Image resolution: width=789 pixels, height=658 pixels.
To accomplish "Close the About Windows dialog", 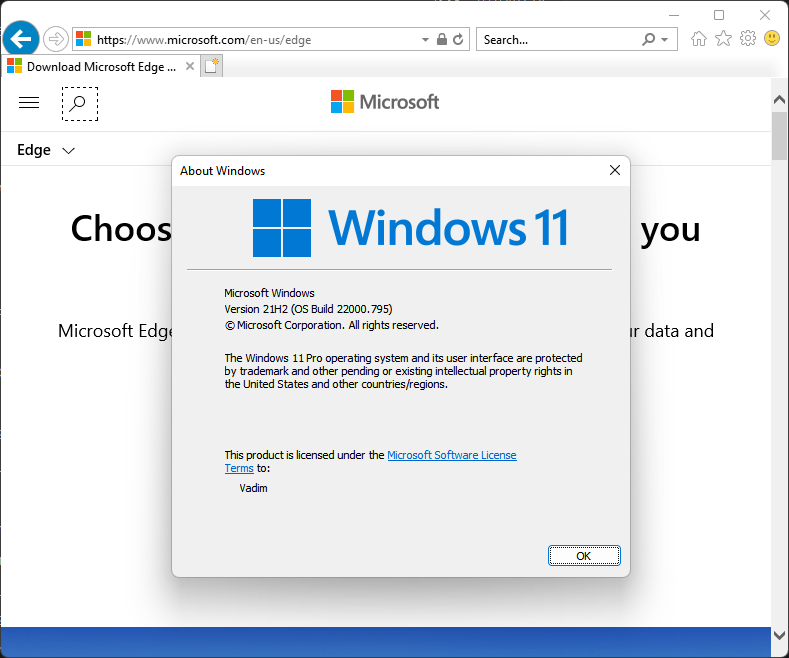I will pos(614,170).
